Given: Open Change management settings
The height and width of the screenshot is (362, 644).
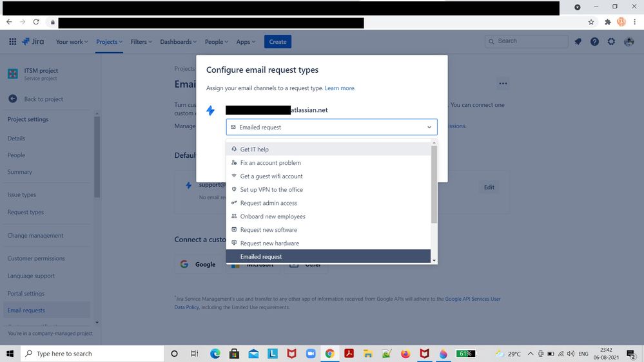Looking at the screenshot, I should click(35, 236).
